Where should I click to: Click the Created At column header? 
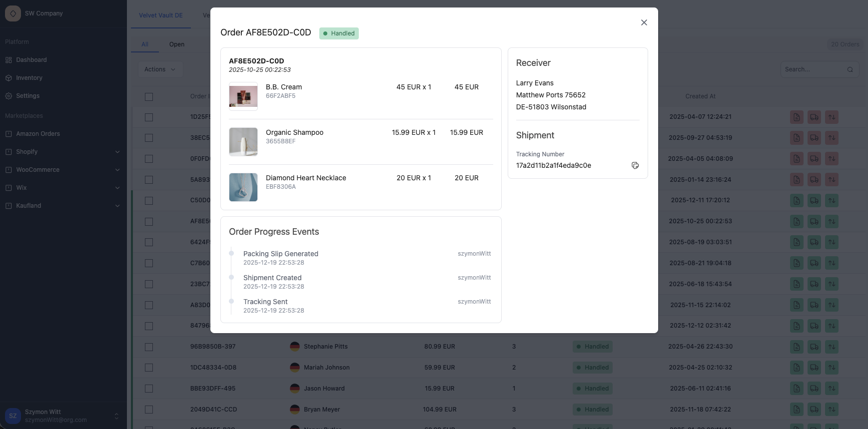[x=700, y=96]
